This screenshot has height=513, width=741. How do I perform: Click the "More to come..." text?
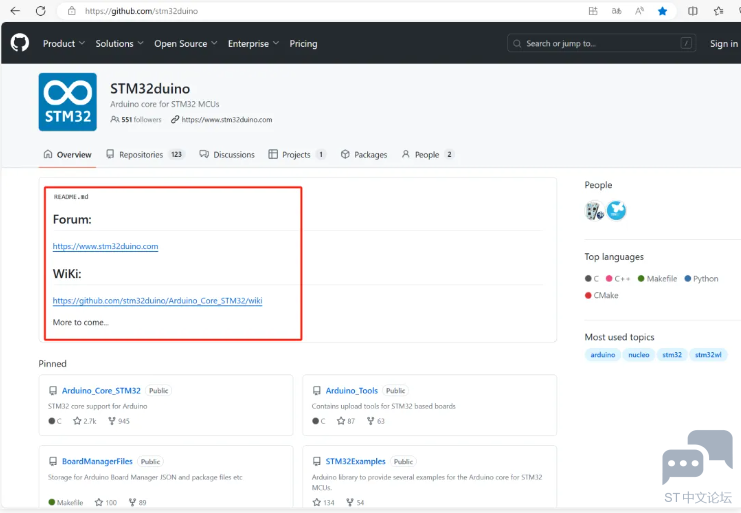click(81, 322)
